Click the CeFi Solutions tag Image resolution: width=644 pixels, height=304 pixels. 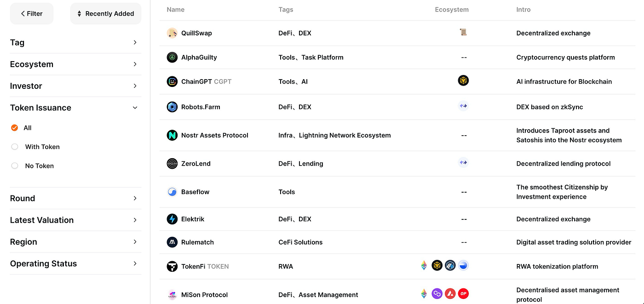pyautogui.click(x=300, y=242)
